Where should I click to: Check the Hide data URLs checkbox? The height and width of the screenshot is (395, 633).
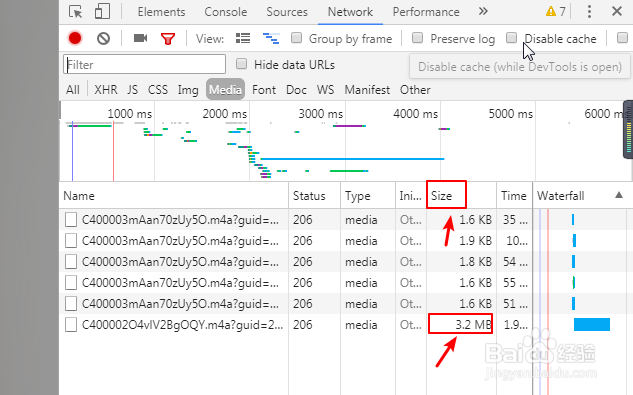[241, 64]
